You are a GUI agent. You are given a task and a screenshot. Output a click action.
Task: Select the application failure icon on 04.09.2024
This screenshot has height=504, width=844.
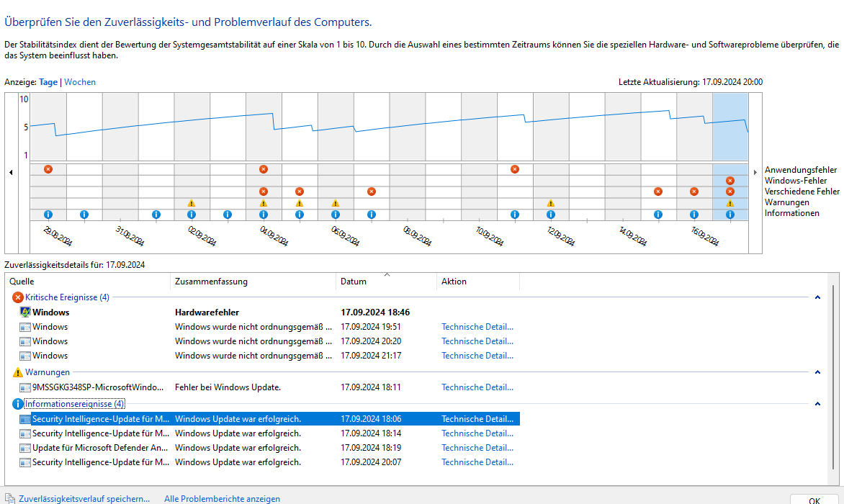pos(264,169)
